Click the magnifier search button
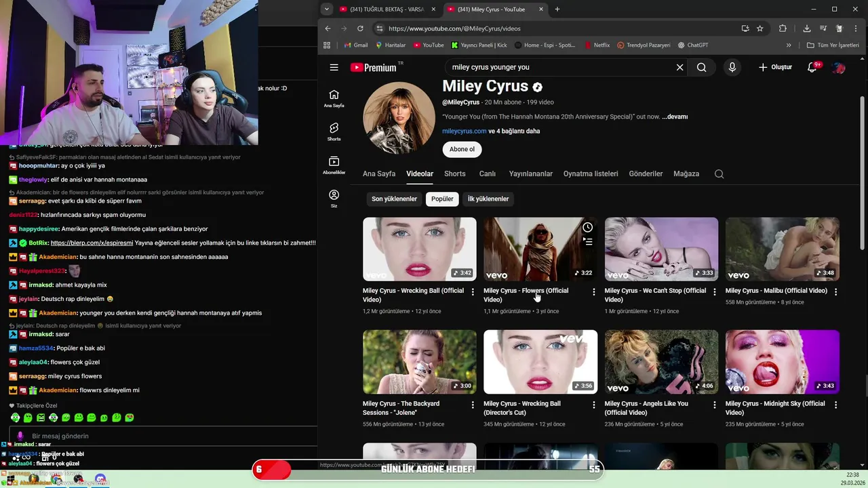Screen dimensions: 868x488 tap(701, 67)
